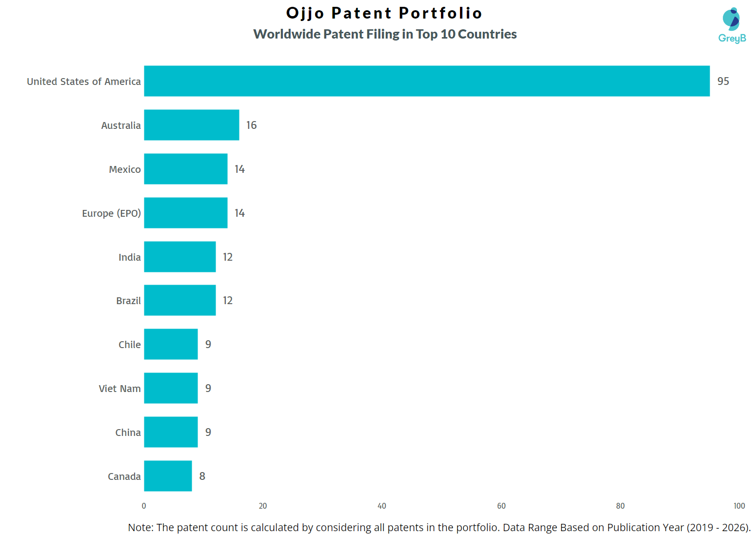Click the x-axis tick labeled 40

(x=382, y=506)
